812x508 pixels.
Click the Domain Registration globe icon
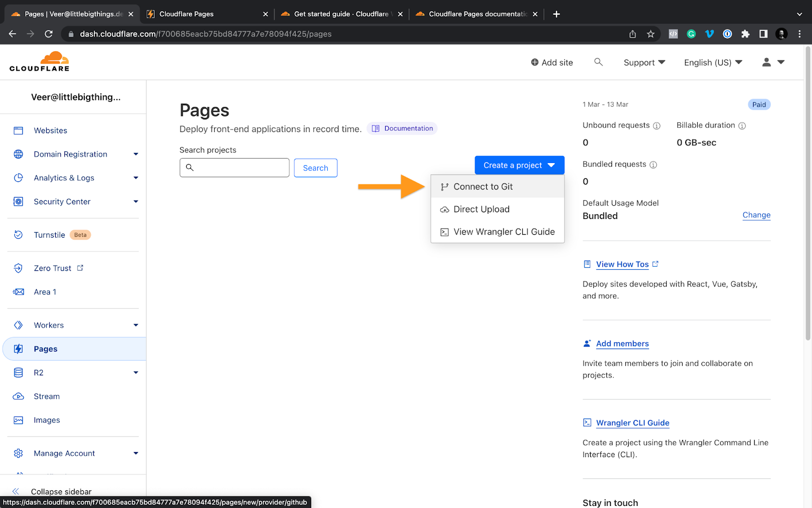18,154
